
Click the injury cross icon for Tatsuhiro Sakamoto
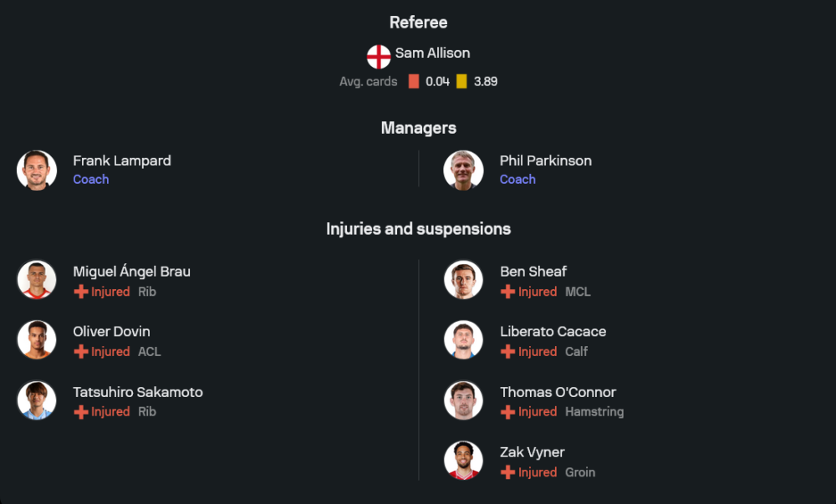(x=81, y=412)
